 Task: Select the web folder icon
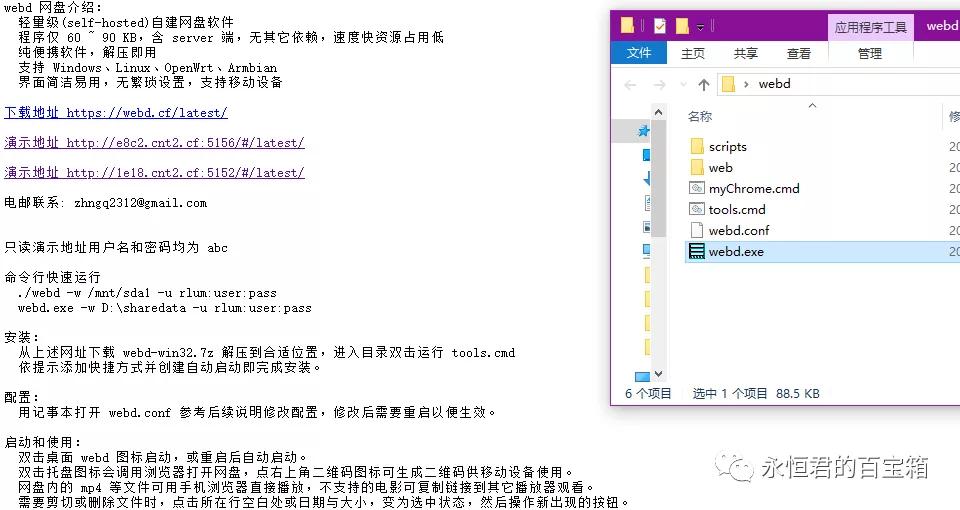click(697, 167)
